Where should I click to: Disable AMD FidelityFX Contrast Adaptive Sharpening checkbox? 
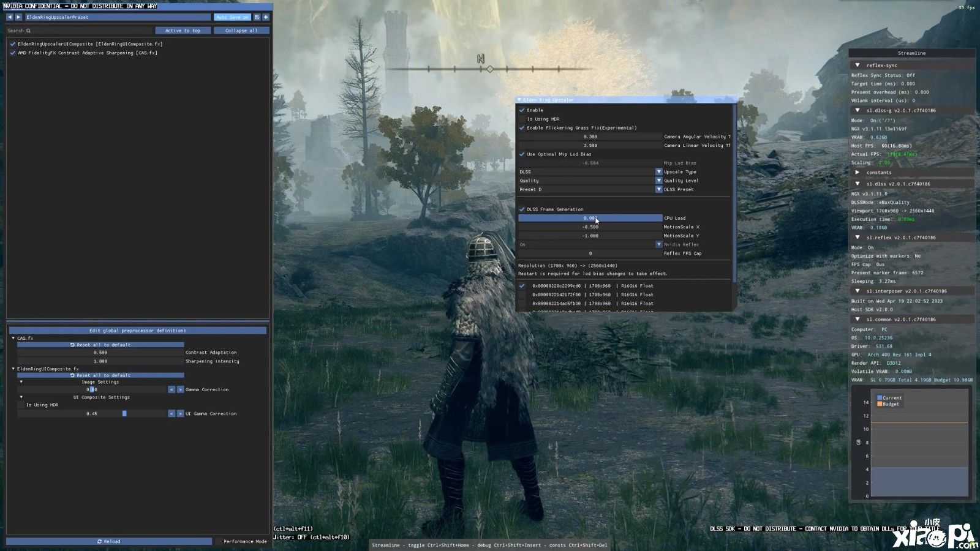pos(13,53)
